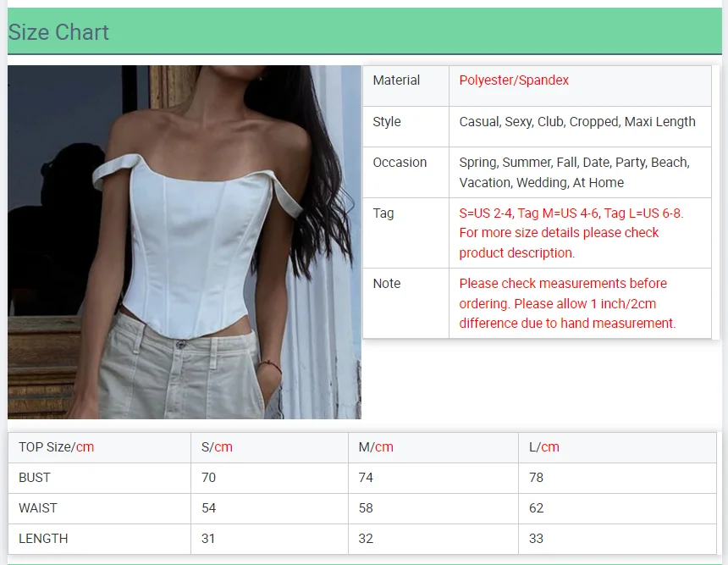This screenshot has height=565, width=728.
Task: Select the Style row label
Action: 387,122
